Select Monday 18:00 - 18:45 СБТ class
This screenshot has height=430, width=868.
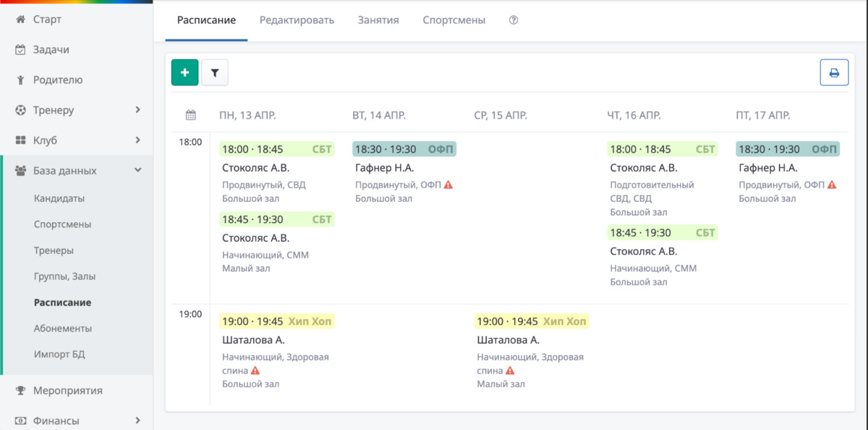coord(277,149)
